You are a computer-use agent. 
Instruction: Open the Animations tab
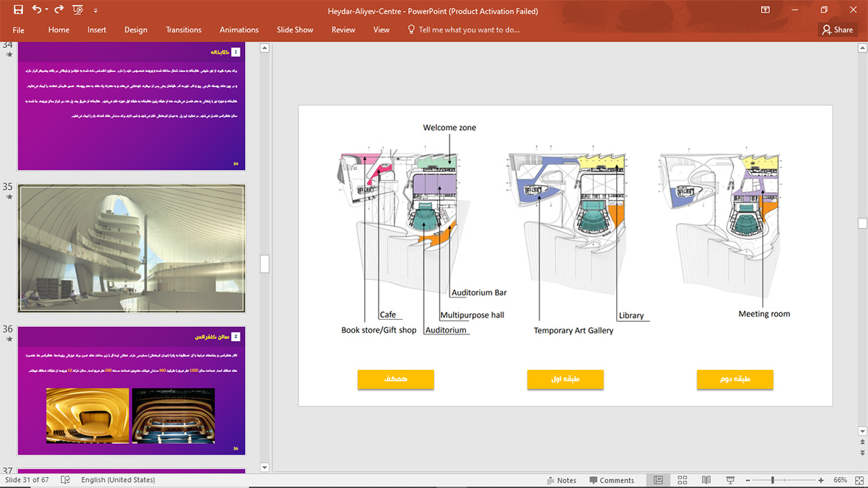pyautogui.click(x=239, y=30)
